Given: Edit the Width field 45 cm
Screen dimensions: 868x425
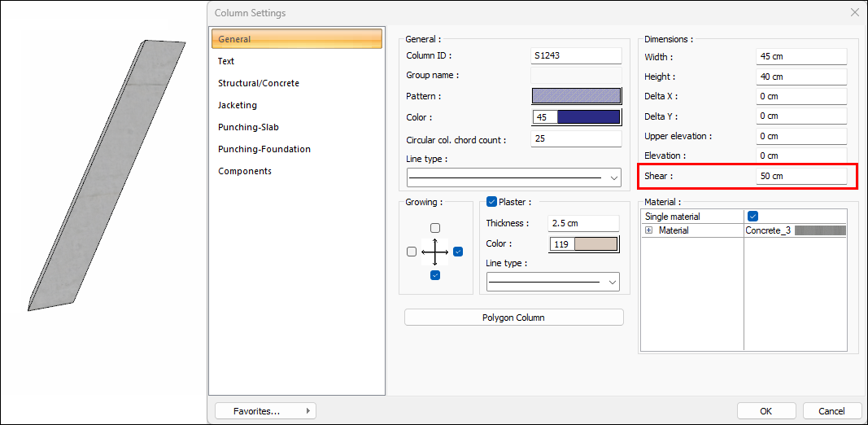Looking at the screenshot, I should point(801,56).
